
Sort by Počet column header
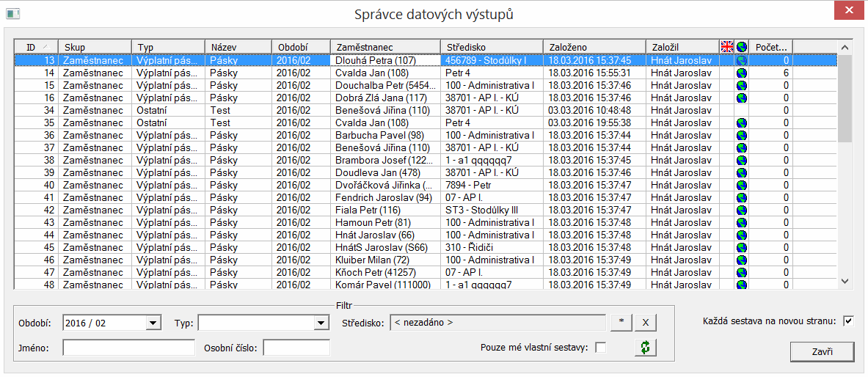pos(771,47)
